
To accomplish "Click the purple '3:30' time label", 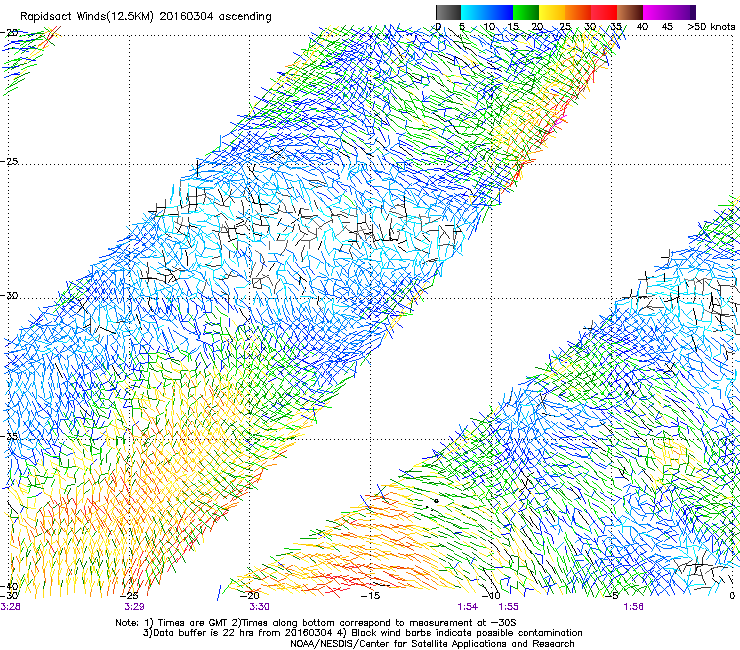I will click(260, 607).
